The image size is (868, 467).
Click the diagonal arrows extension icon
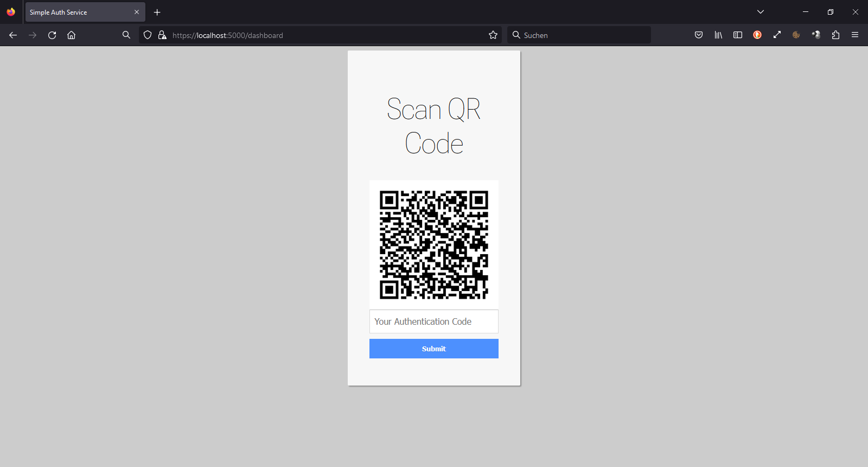click(x=777, y=35)
